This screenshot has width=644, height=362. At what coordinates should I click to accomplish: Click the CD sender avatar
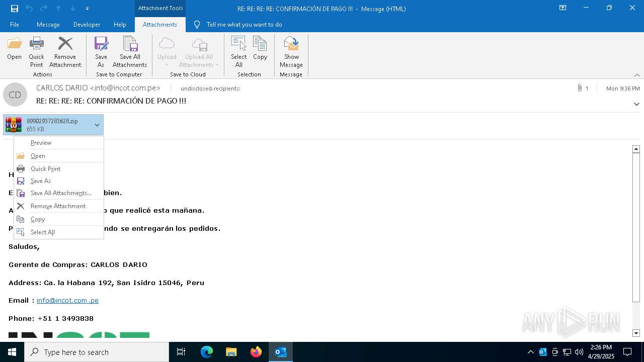pyautogui.click(x=15, y=95)
